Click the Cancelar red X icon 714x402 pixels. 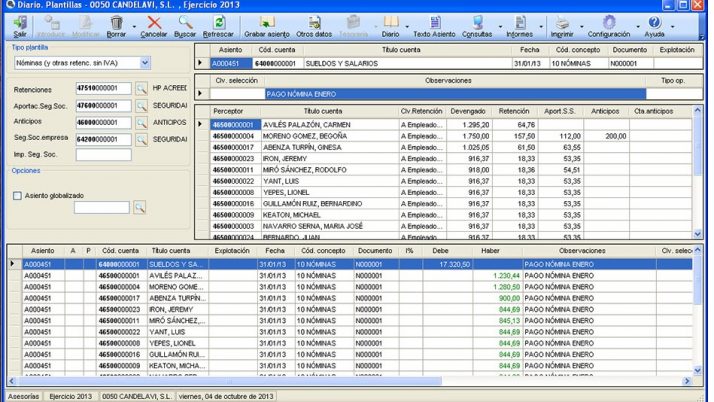[x=154, y=23]
